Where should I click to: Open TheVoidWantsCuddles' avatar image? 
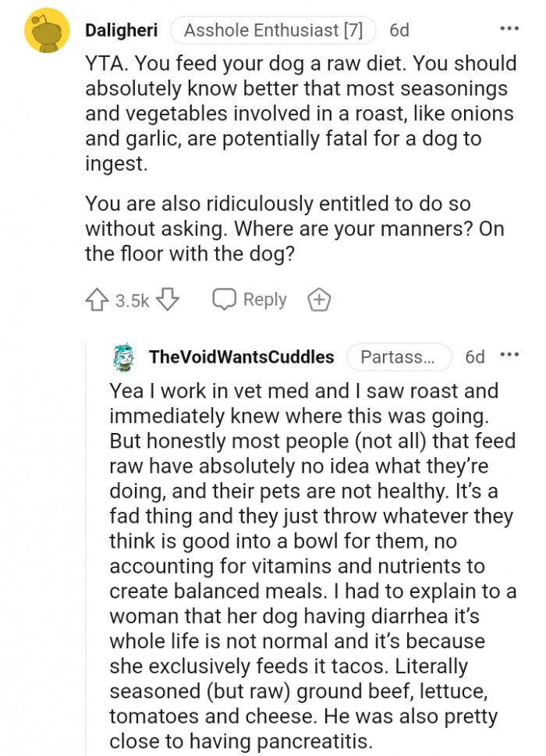[x=125, y=357]
